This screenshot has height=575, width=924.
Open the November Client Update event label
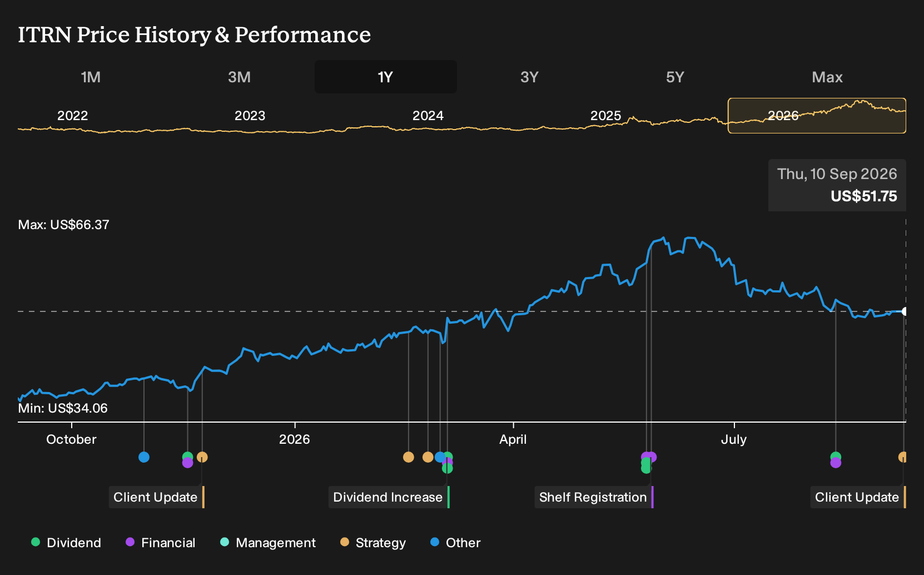pyautogui.click(x=156, y=497)
